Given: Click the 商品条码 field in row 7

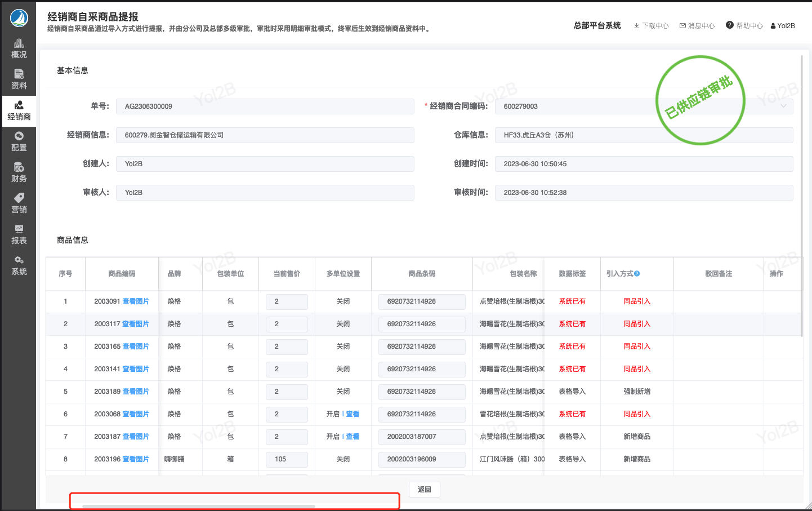Looking at the screenshot, I should click(422, 437).
